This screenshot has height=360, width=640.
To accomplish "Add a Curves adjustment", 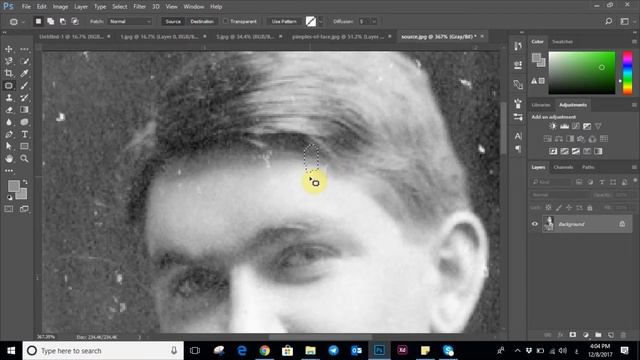I will [576, 126].
